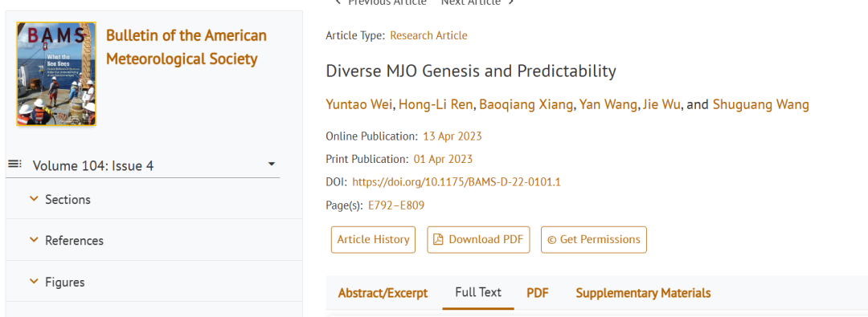This screenshot has width=868, height=317.
Task: Click the Article History button
Action: (373, 239)
